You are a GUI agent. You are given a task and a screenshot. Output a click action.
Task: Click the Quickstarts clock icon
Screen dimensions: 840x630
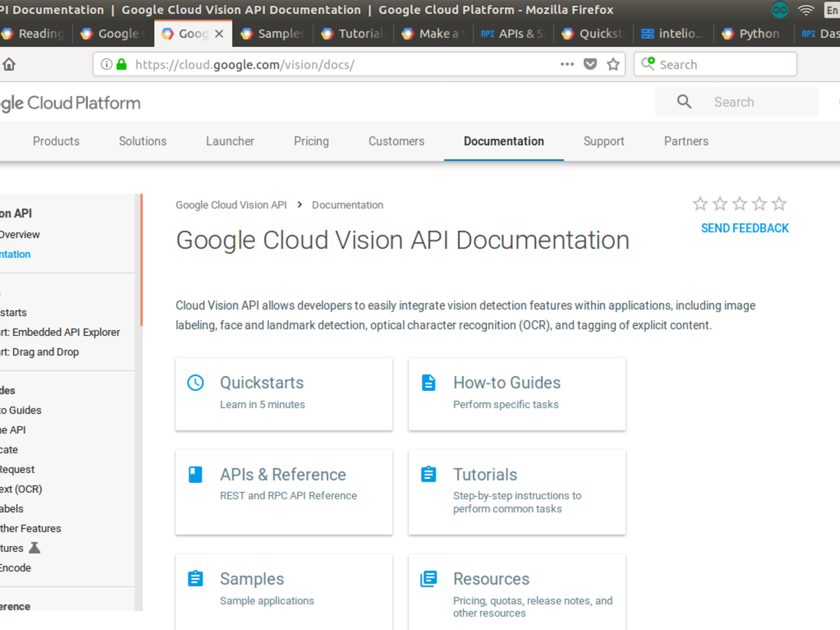(196, 383)
